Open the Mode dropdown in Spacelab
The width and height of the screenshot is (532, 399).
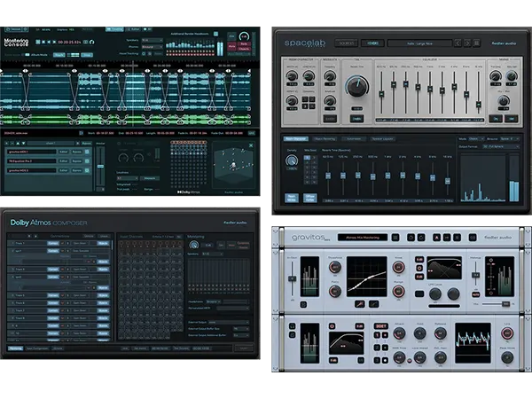[475, 139]
